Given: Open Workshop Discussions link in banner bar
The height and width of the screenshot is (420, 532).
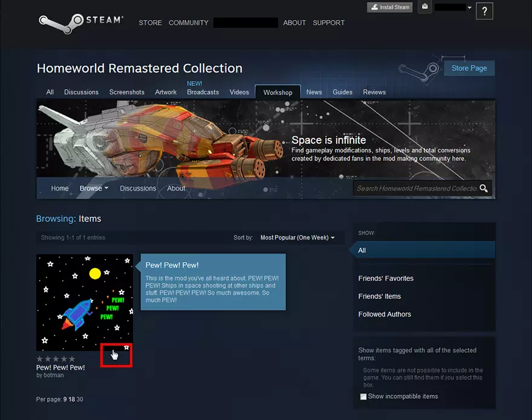Looking at the screenshot, I should (x=138, y=188).
